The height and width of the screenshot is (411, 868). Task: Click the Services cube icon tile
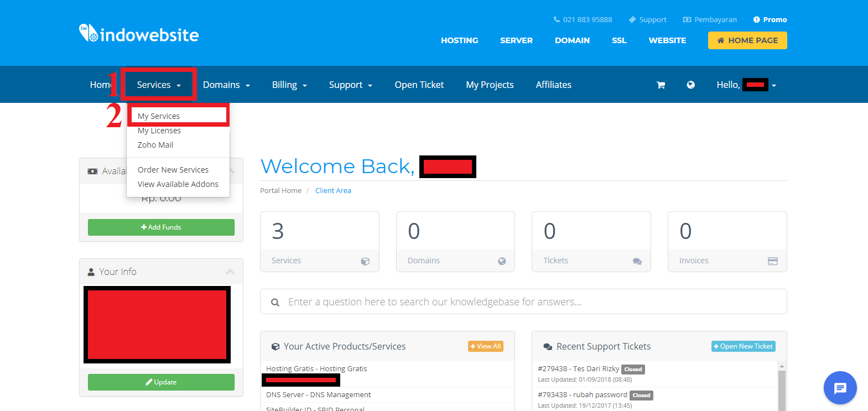point(365,261)
